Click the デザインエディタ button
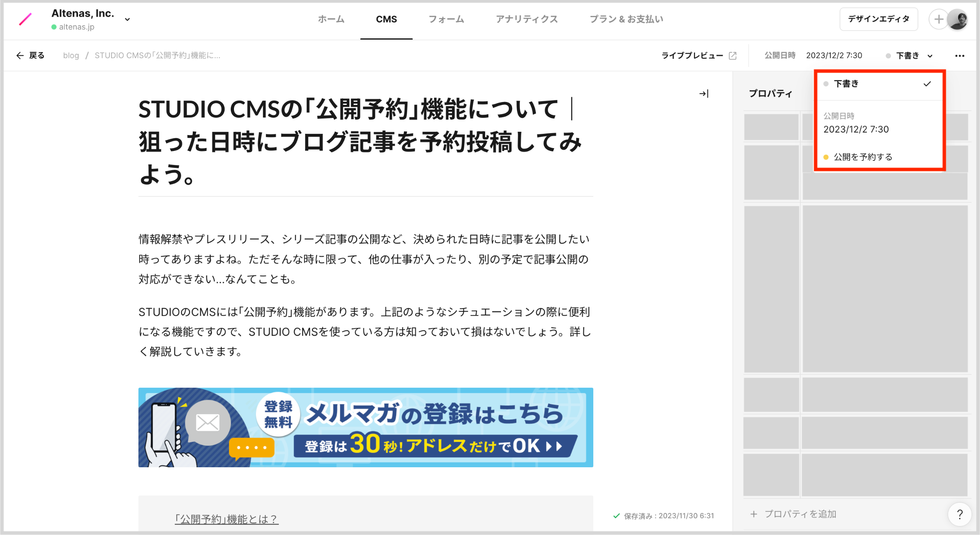Viewport: 980px width, 535px height. click(x=879, y=19)
